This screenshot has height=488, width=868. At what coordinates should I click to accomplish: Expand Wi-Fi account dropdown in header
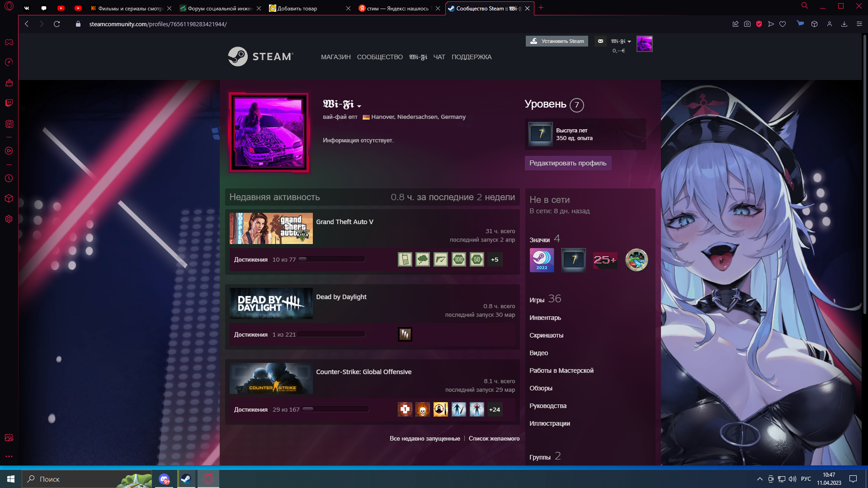(x=621, y=41)
